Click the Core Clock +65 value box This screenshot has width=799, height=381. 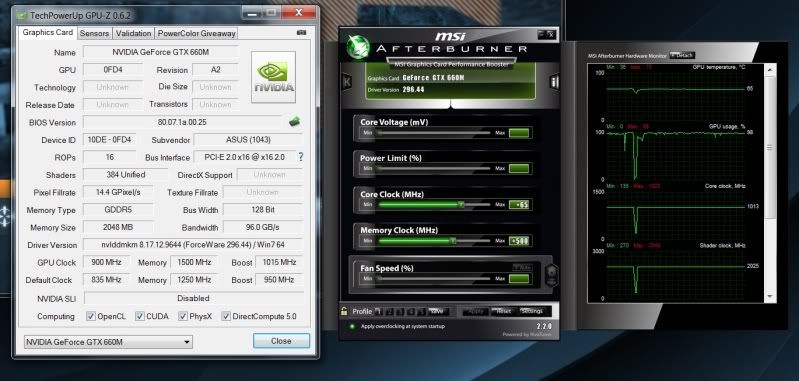[x=520, y=204]
